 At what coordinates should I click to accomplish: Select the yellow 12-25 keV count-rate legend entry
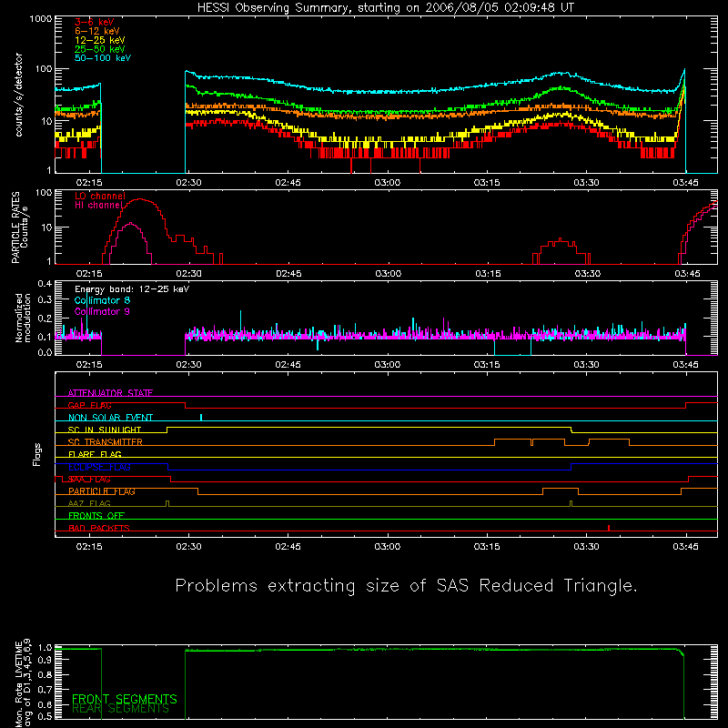click(x=100, y=40)
